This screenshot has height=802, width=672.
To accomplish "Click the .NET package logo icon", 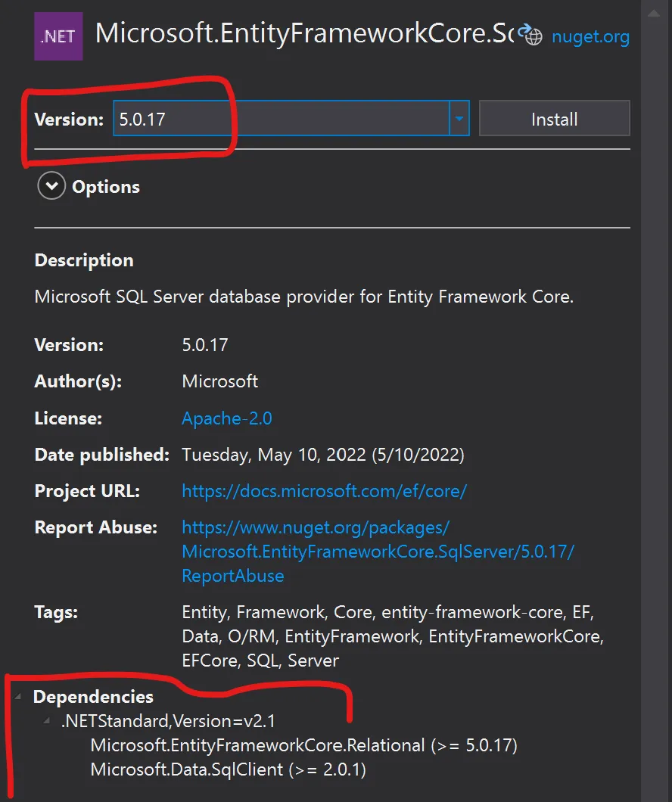I will (x=58, y=36).
